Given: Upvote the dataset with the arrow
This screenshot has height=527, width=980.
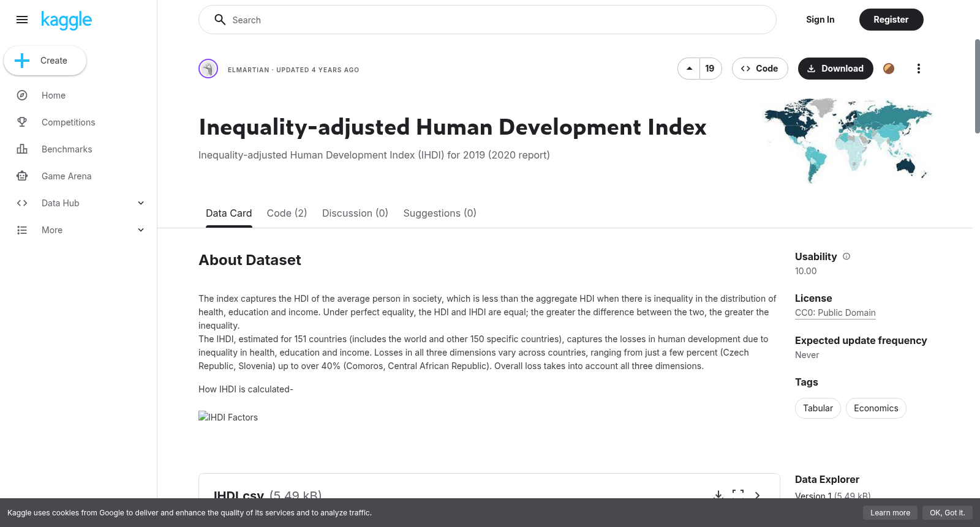Looking at the screenshot, I should coord(689,69).
